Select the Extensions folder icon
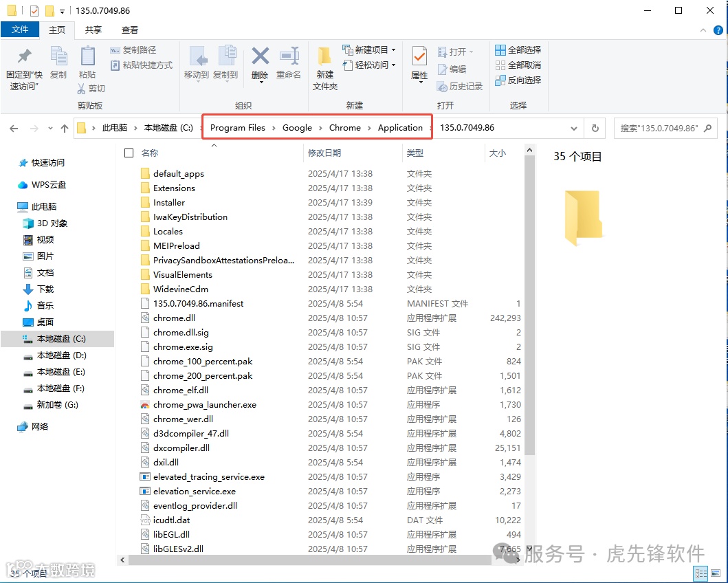The image size is (728, 583). pyautogui.click(x=145, y=188)
